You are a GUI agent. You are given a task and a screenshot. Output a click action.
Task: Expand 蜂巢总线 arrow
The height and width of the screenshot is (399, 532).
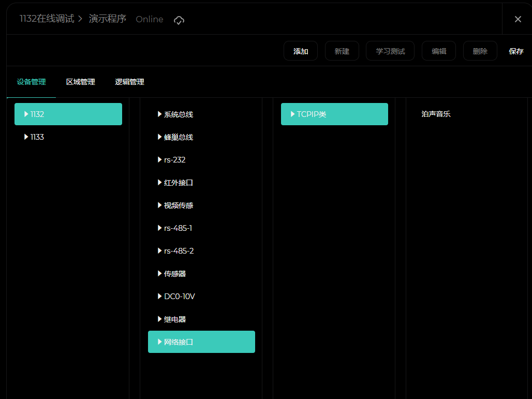[x=159, y=137]
